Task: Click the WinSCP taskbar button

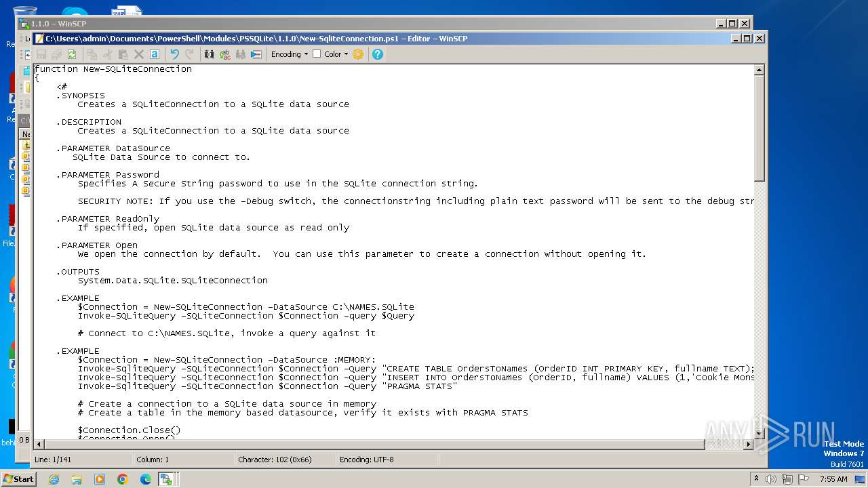Action: 167,479
